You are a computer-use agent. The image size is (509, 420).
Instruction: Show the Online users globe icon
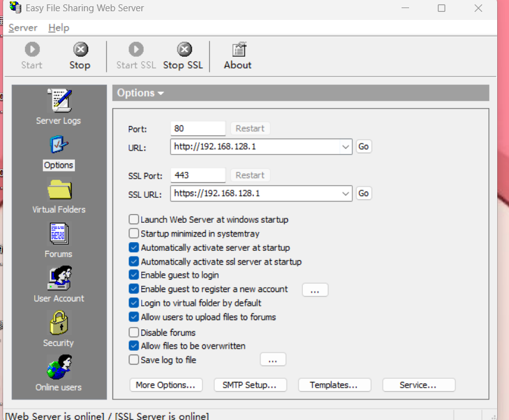(x=59, y=368)
